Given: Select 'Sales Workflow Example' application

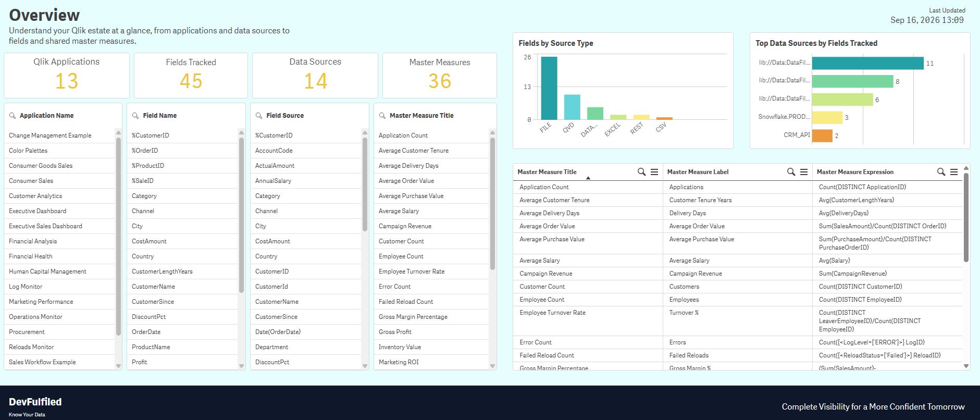Looking at the screenshot, I should tap(59, 362).
